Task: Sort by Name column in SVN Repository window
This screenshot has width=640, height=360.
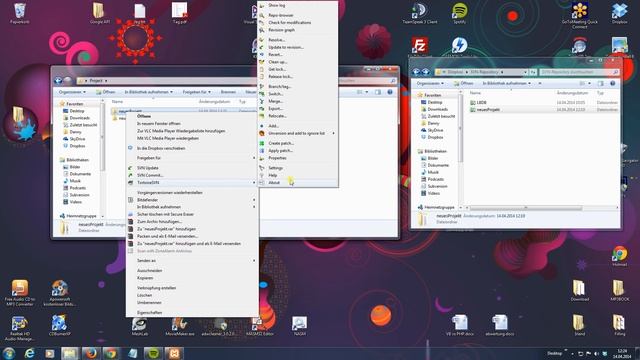Action: [x=475, y=93]
